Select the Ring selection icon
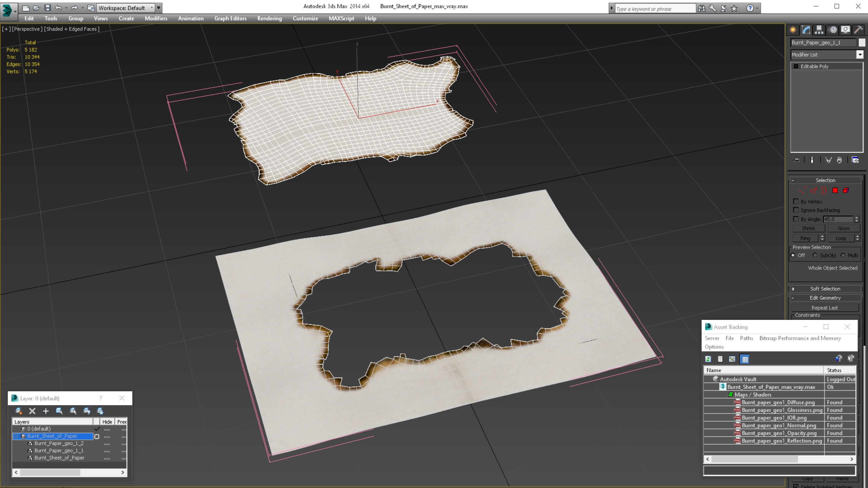 click(x=805, y=237)
